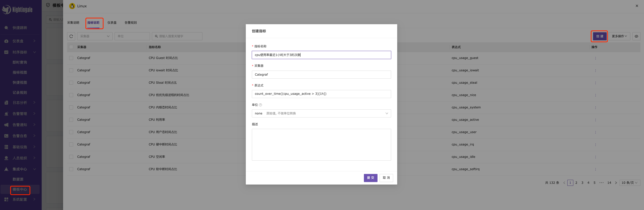Screen dimensions: 644x210
Task: Open the 采集器 filter dropdown
Action: pos(95,36)
